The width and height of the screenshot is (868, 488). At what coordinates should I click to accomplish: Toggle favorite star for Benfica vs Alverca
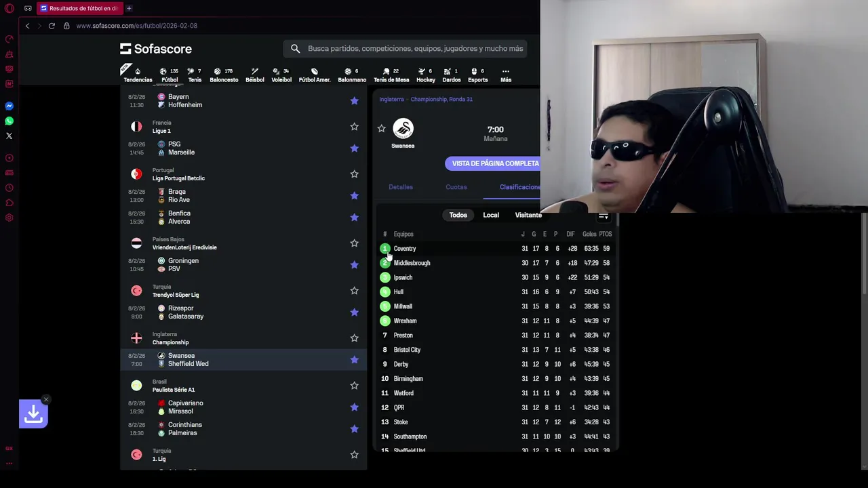(354, 218)
